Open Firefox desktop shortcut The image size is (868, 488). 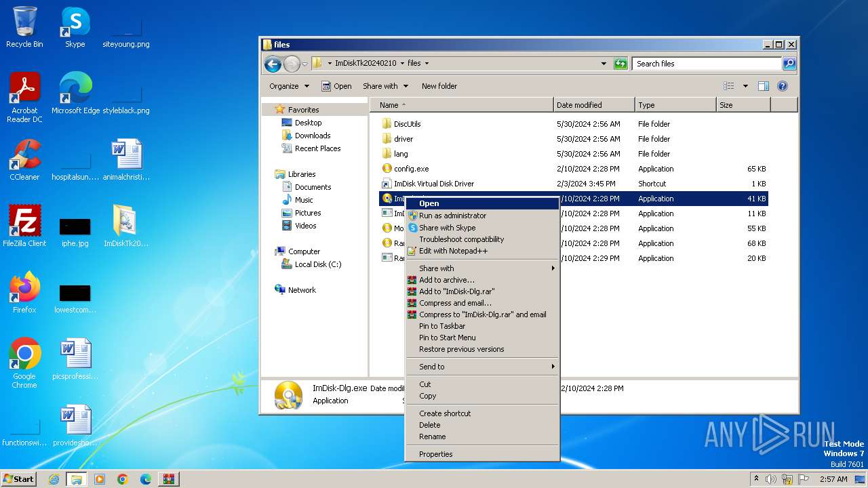tap(24, 293)
